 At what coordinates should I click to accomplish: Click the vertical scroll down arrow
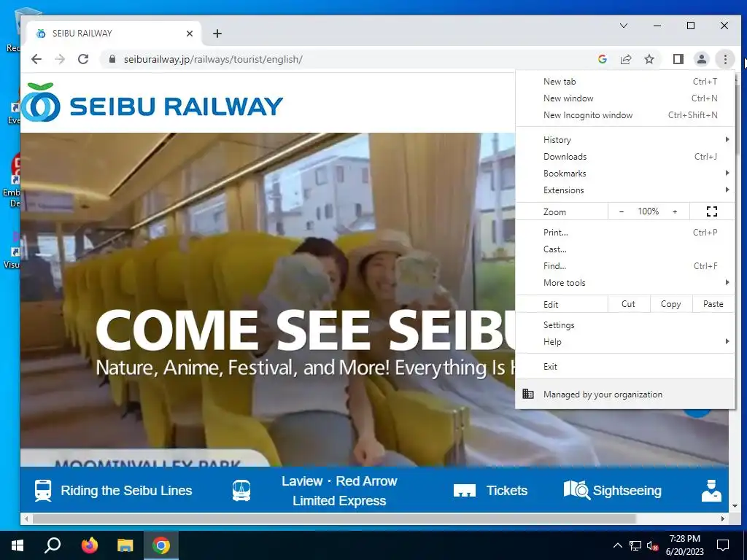(735, 506)
